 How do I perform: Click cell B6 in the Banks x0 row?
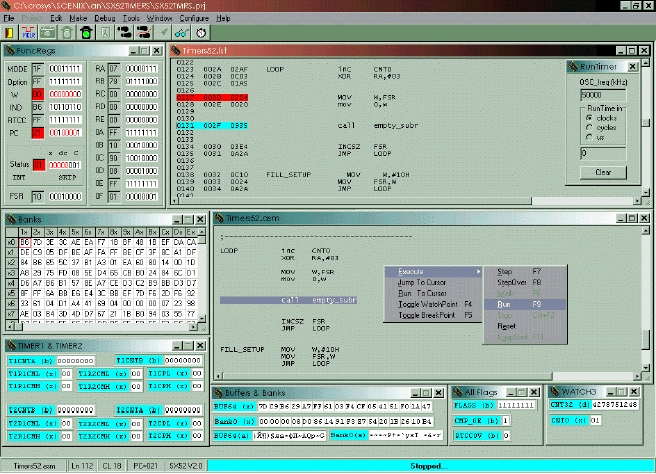coord(25,242)
